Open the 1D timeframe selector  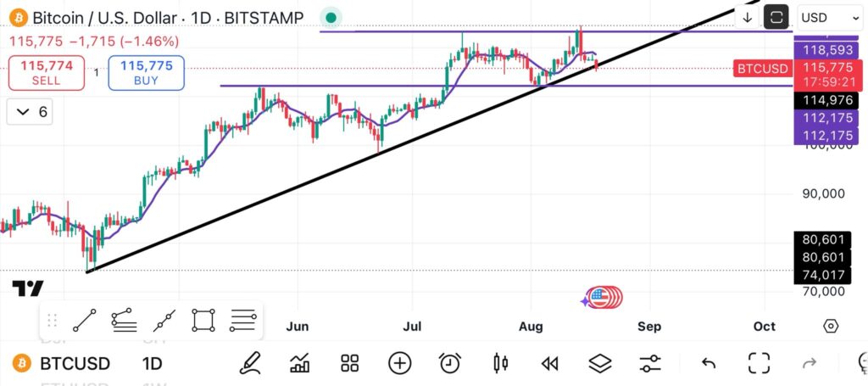(x=153, y=363)
